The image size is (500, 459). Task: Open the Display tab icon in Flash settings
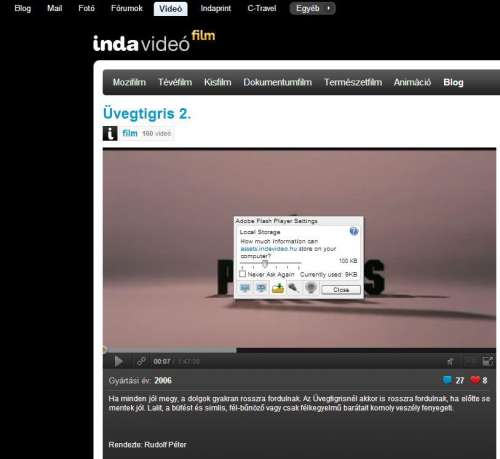tap(245, 288)
